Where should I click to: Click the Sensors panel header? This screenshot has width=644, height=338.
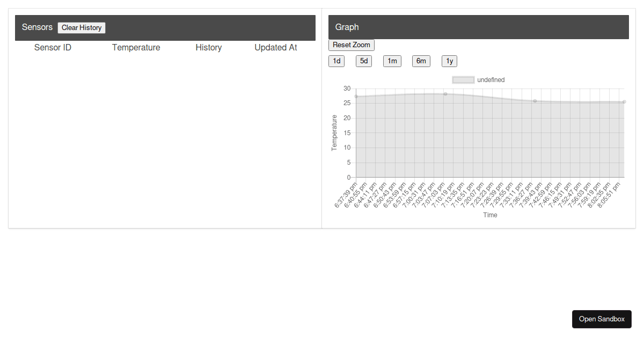[x=37, y=27]
